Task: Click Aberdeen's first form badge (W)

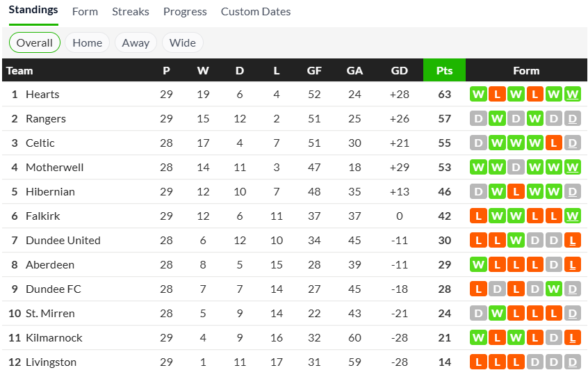Action: 478,265
